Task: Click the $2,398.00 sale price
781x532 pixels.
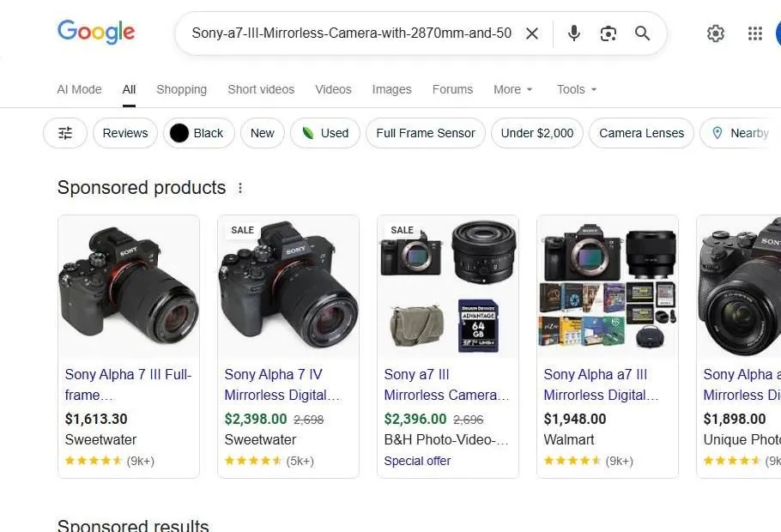Action: pos(256,419)
